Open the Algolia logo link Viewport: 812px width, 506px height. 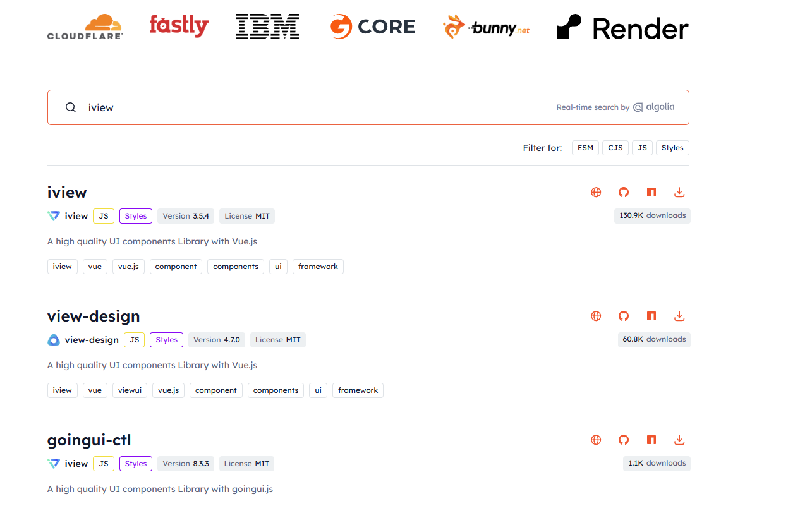pyautogui.click(x=654, y=107)
